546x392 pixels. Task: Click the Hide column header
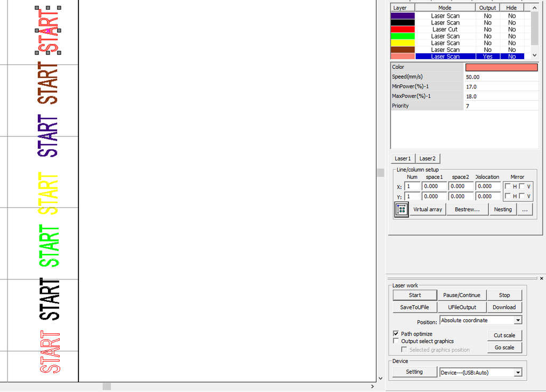(511, 7)
